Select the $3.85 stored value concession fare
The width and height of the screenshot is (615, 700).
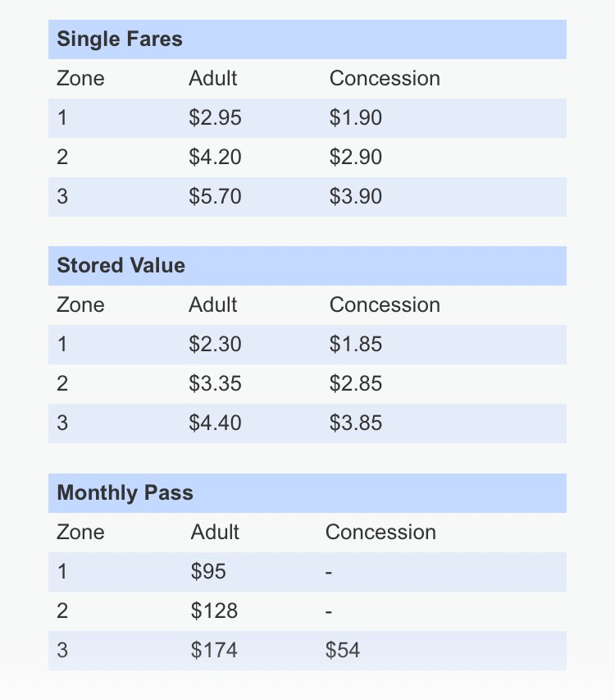(356, 423)
